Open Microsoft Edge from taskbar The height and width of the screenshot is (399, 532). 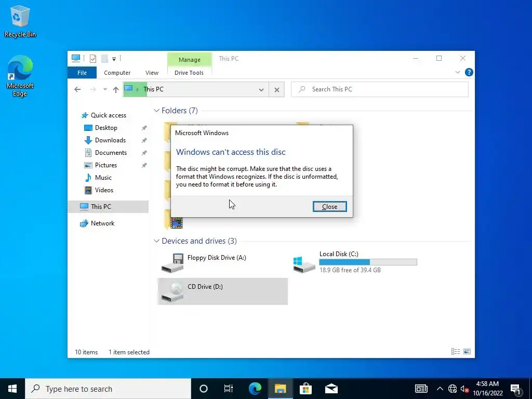tap(255, 389)
